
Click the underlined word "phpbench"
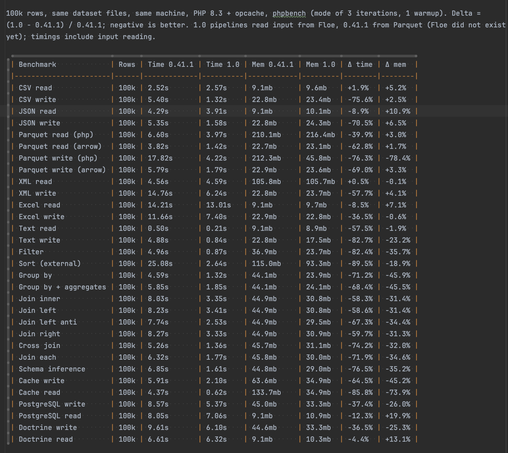tap(289, 13)
